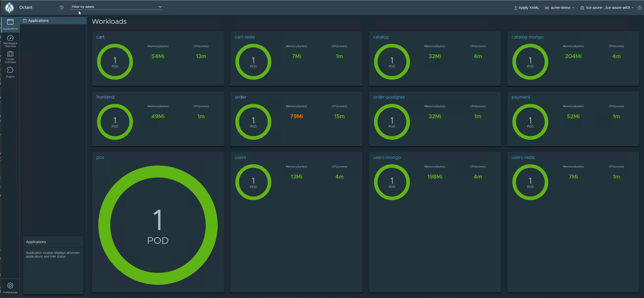Screen dimensions: 644x298
Task: Open the Workloads page heading area
Action: coord(109,22)
